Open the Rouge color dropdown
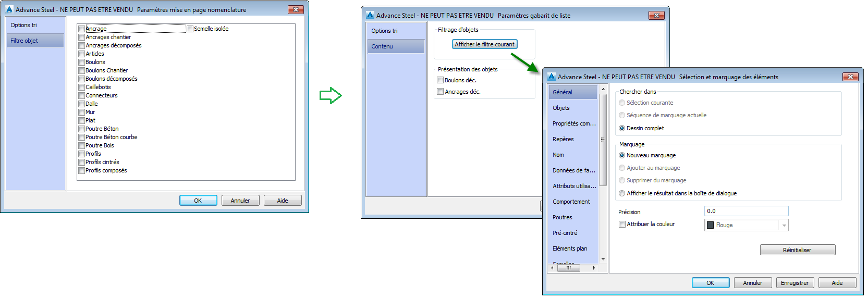This screenshot has width=868, height=299. [x=747, y=225]
